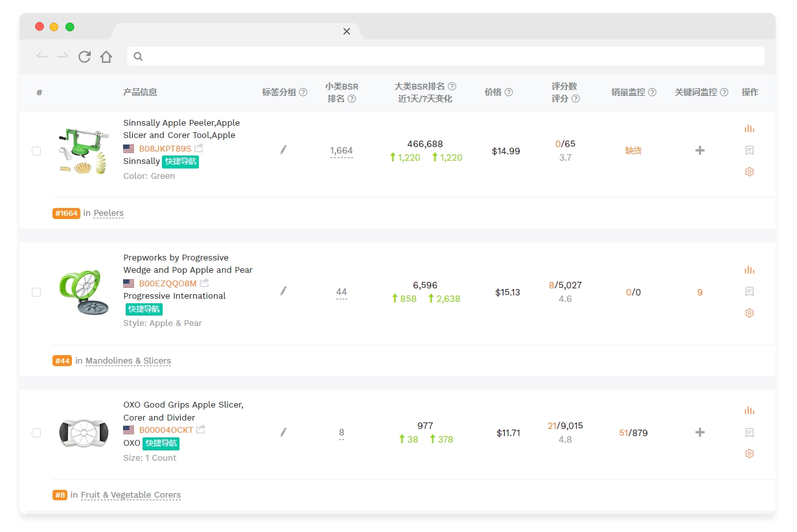Select checkbox for Prepworks Wedge and Pop row
The height and width of the screenshot is (532, 797).
click(x=36, y=292)
